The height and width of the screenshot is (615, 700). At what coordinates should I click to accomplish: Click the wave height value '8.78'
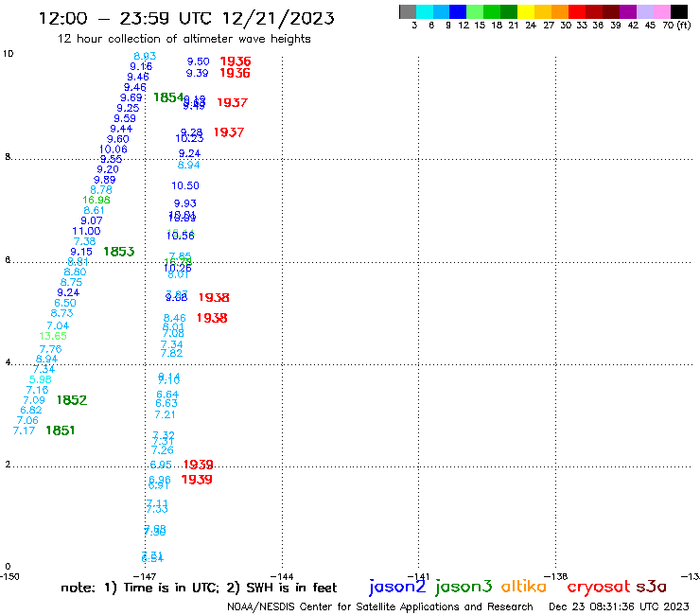101,190
